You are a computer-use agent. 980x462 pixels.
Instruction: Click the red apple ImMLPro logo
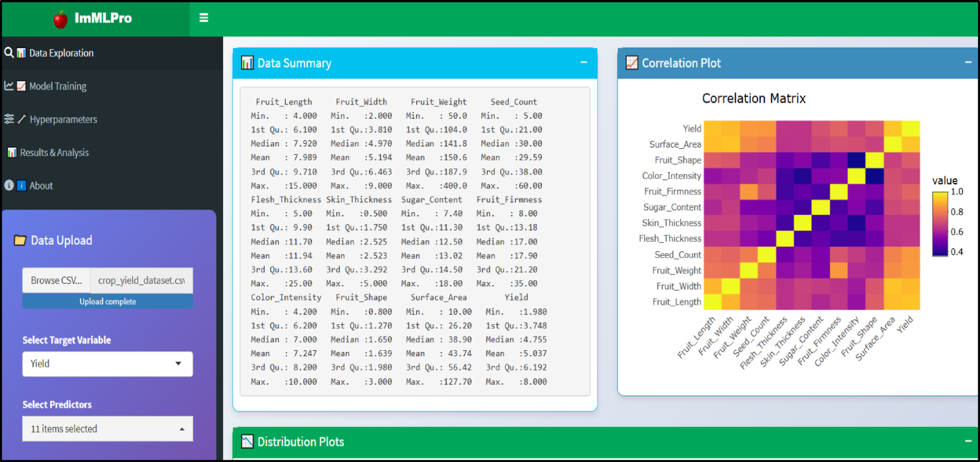click(61, 19)
